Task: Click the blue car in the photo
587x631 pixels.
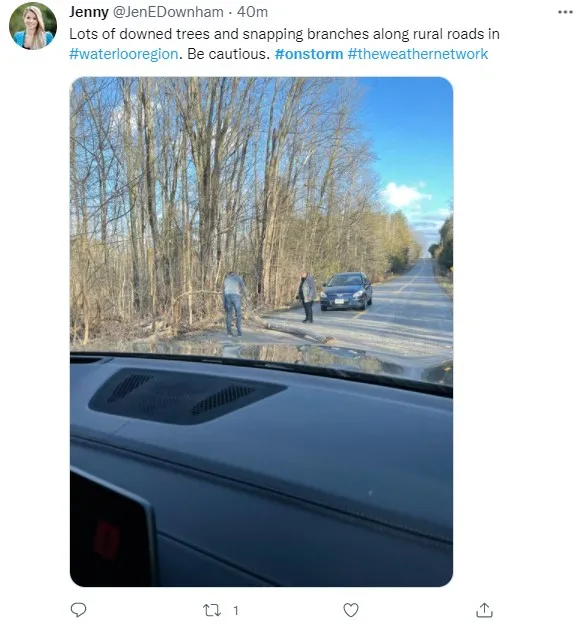Action: 346,291
